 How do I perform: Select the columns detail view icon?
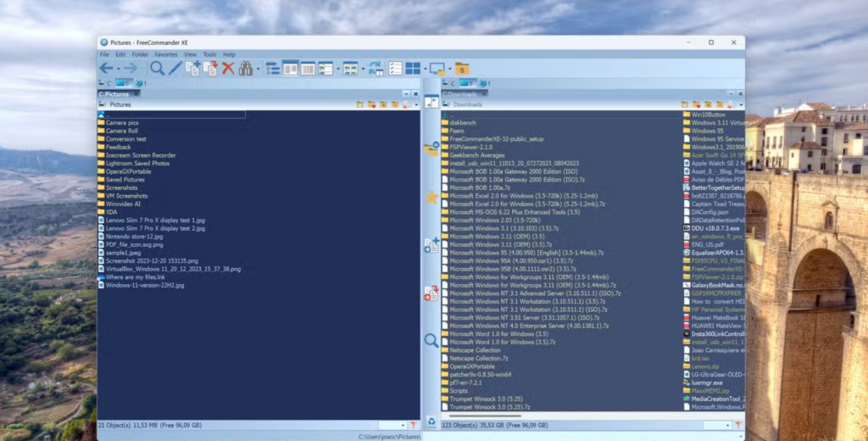pyautogui.click(x=308, y=68)
